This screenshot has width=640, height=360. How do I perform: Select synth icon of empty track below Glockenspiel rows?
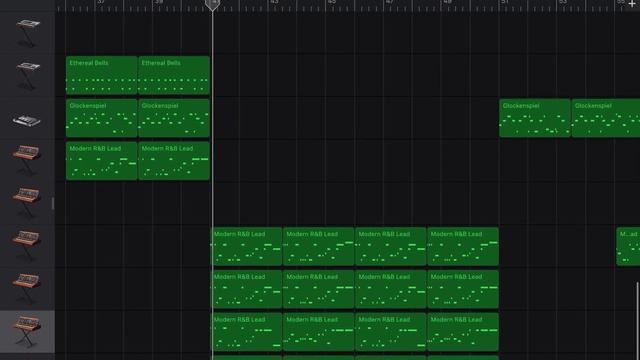click(27, 203)
